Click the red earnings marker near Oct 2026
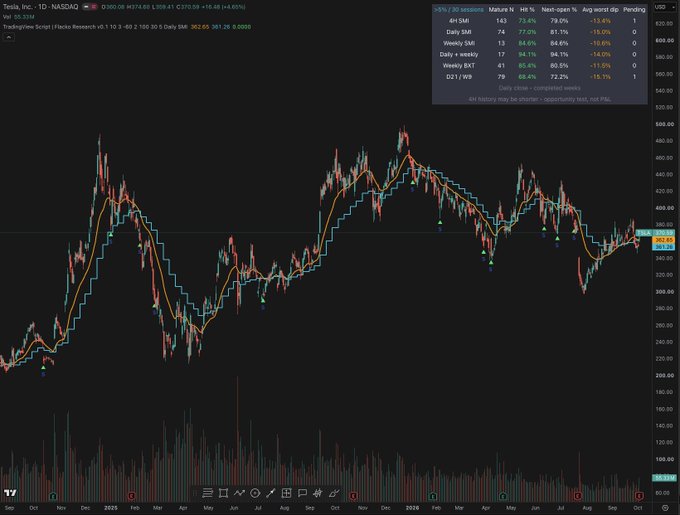This screenshot has height=515, width=680. [639, 495]
